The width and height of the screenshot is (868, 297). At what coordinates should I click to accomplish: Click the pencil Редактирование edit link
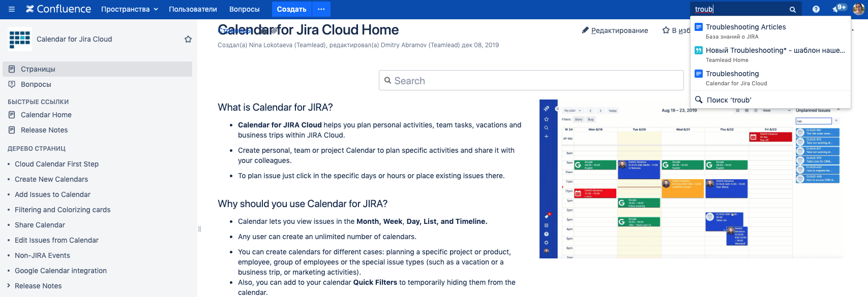coord(615,30)
